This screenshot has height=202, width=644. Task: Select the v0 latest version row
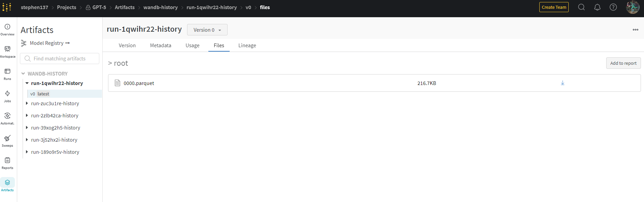click(x=65, y=94)
